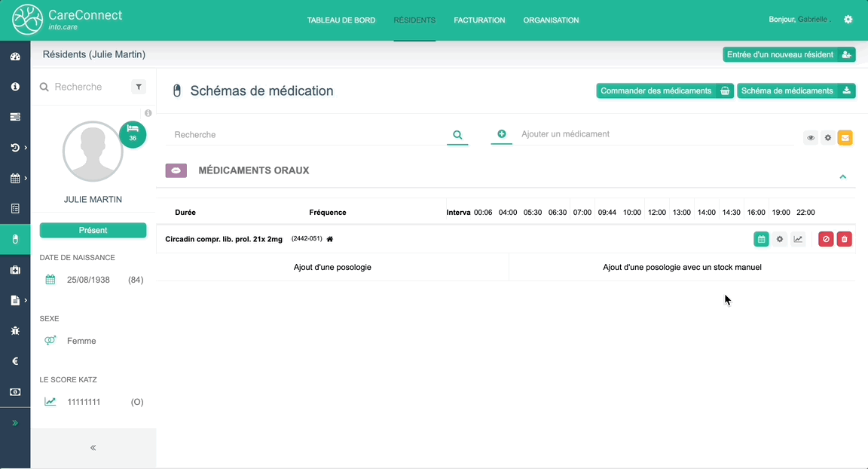Click the settings gear in top header
This screenshot has height=469, width=868.
click(x=848, y=20)
